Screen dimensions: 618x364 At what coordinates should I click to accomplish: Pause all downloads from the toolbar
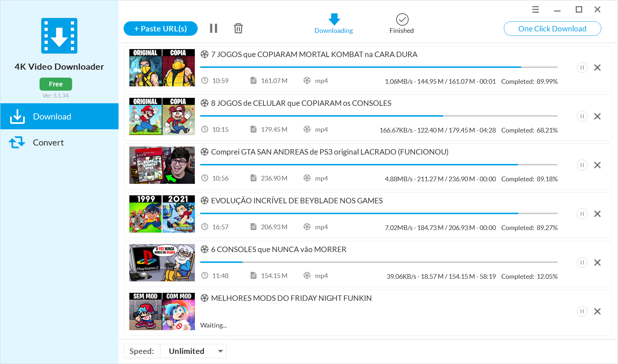[x=214, y=28]
